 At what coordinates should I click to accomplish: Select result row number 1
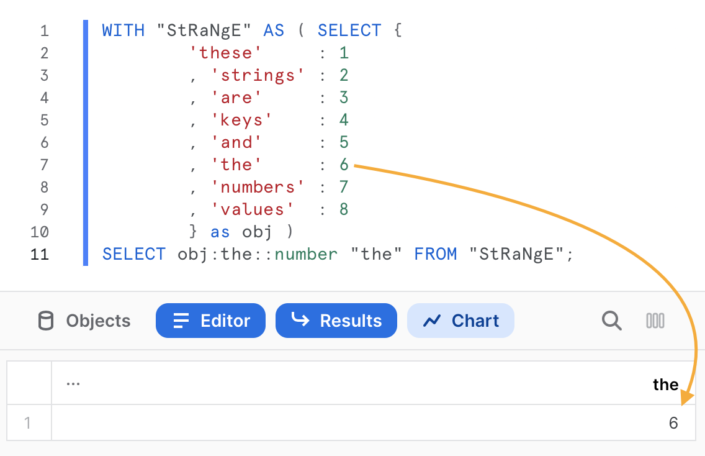tap(27, 423)
